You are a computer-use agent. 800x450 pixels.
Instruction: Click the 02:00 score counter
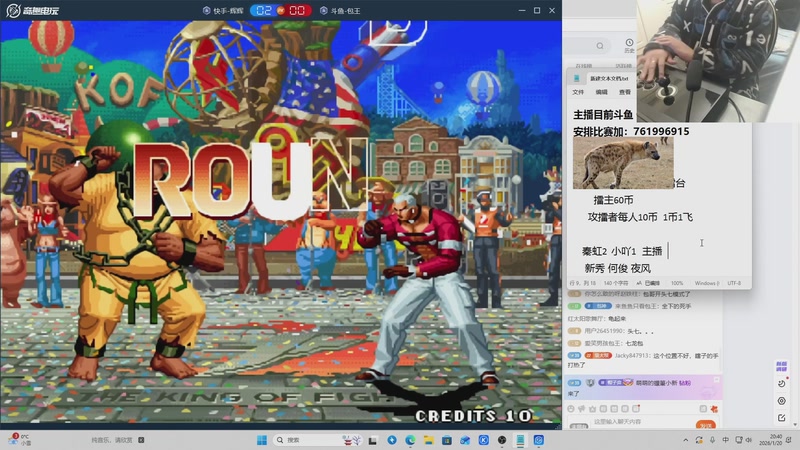281,10
